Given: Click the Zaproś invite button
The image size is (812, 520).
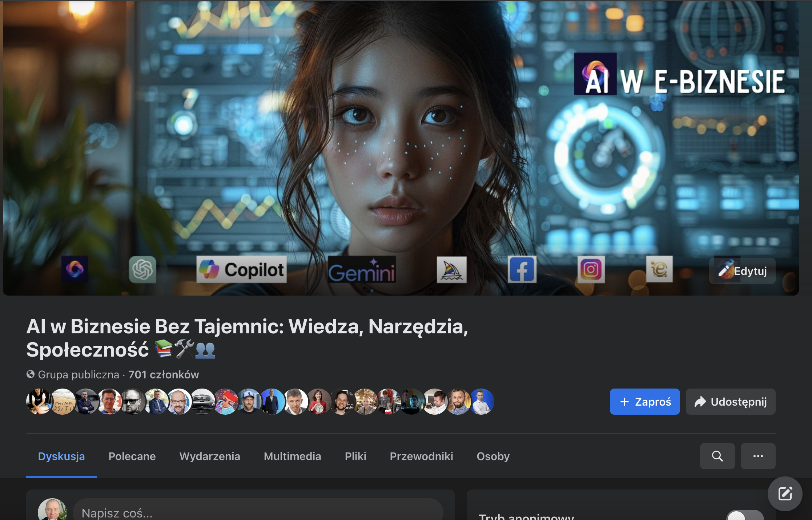Looking at the screenshot, I should (645, 402).
